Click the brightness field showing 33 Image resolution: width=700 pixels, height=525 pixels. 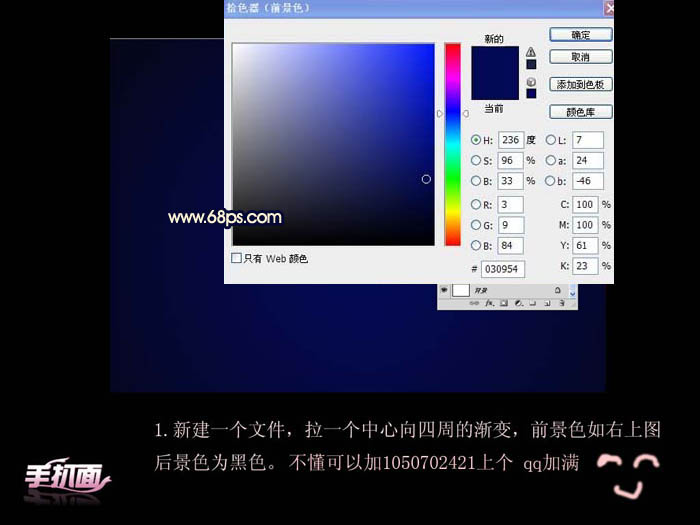click(511, 181)
